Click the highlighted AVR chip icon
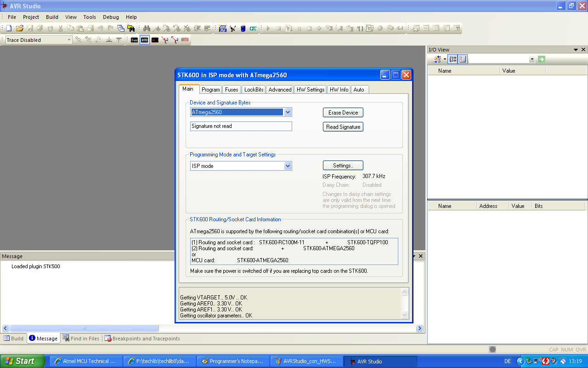588x368 pixels. coord(145,40)
